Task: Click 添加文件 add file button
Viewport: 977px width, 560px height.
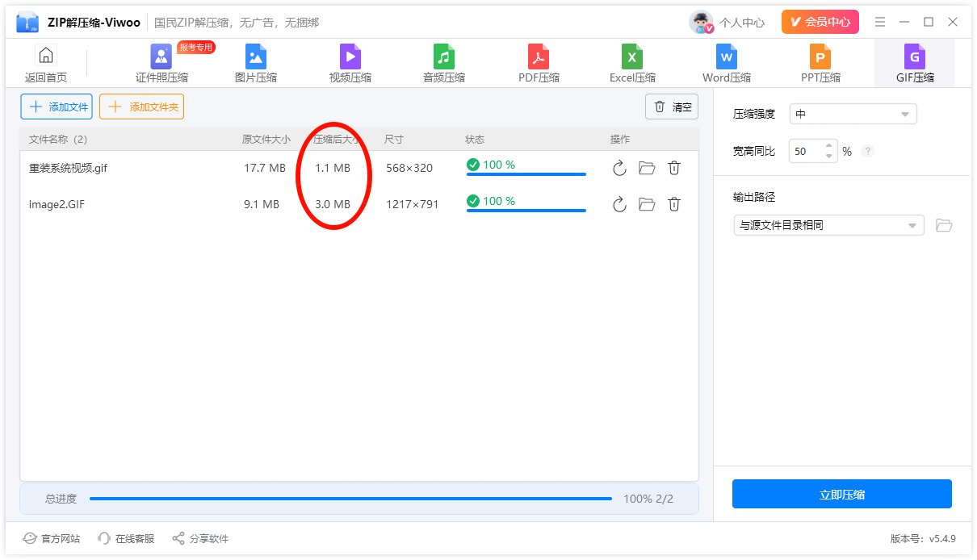Action: (x=57, y=107)
